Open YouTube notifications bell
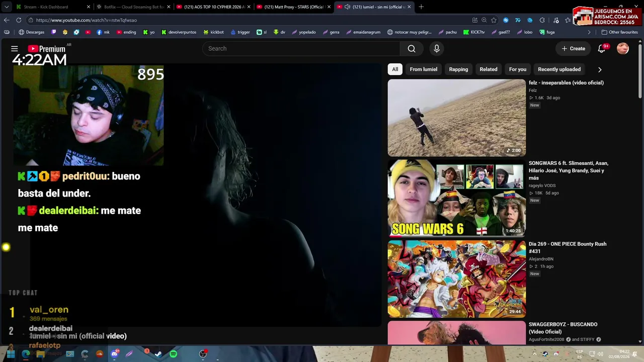Screen dimensions: 644x362 [x=602, y=49]
